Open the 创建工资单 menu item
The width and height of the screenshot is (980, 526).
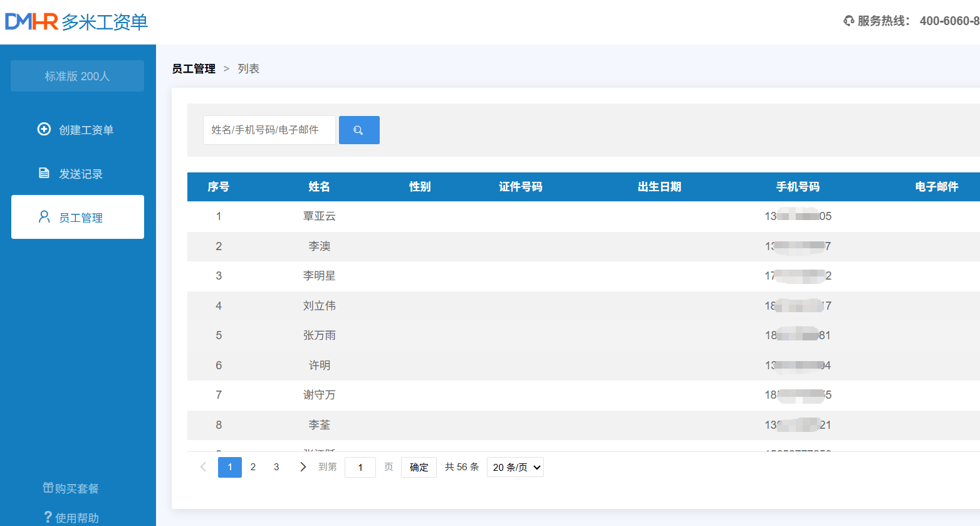click(86, 130)
